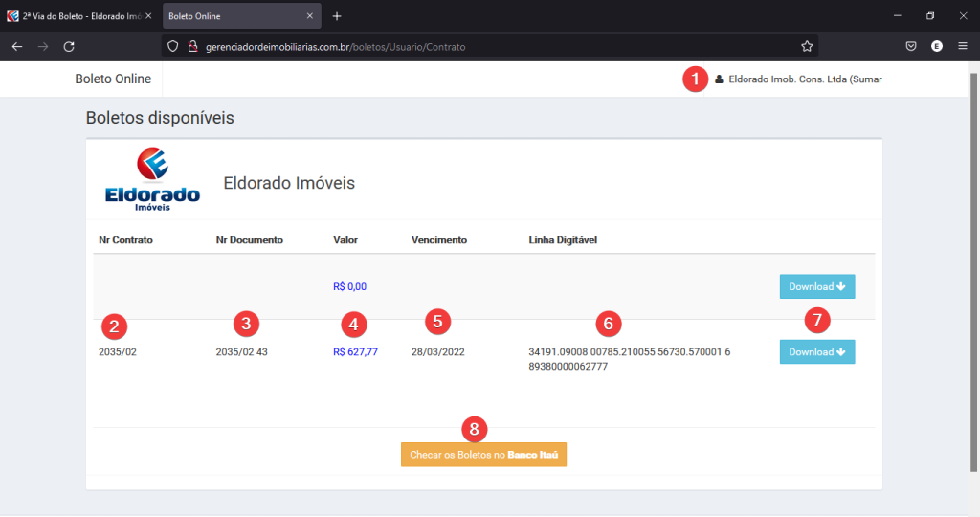The image size is (980, 517).
Task: Click Checar os Boletos no Banco Itaú
Action: 483,455
